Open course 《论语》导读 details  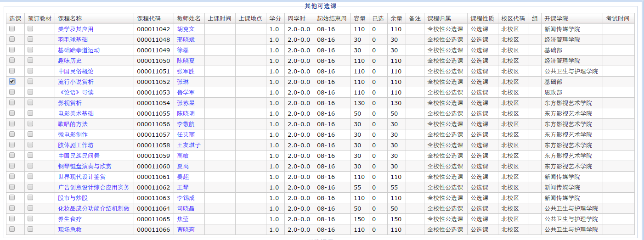click(x=75, y=92)
